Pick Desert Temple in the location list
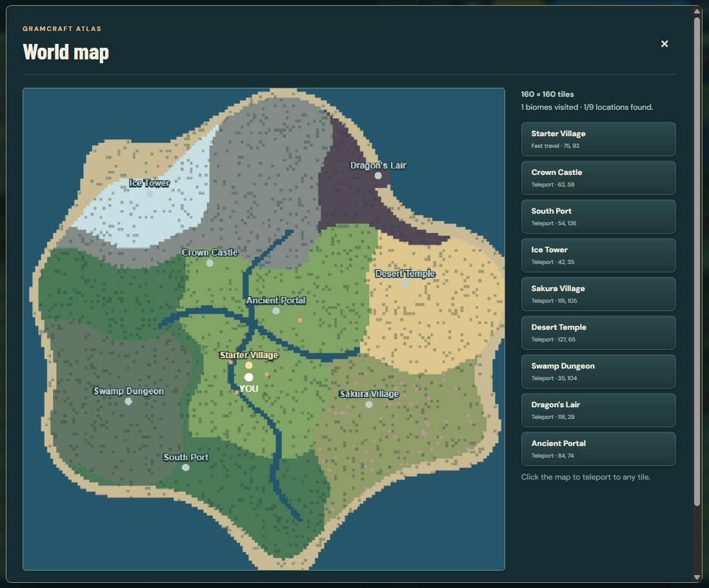Image resolution: width=709 pixels, height=588 pixels. click(598, 333)
